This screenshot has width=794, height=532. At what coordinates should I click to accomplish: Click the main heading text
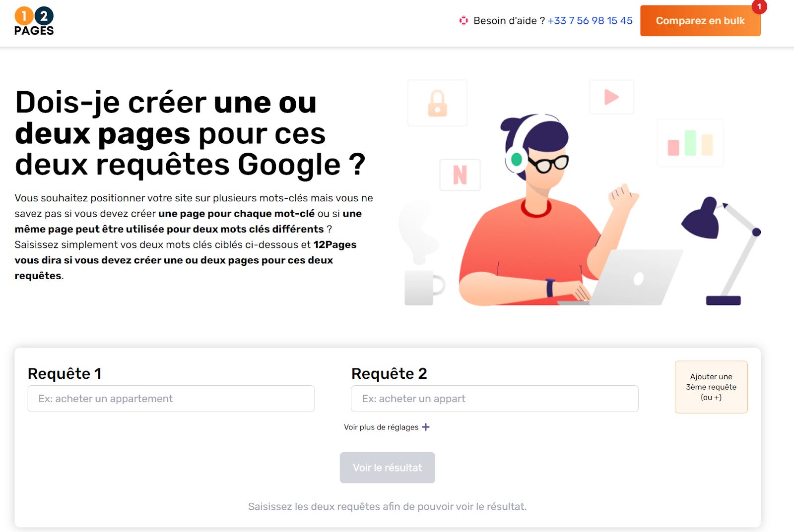tap(190, 133)
